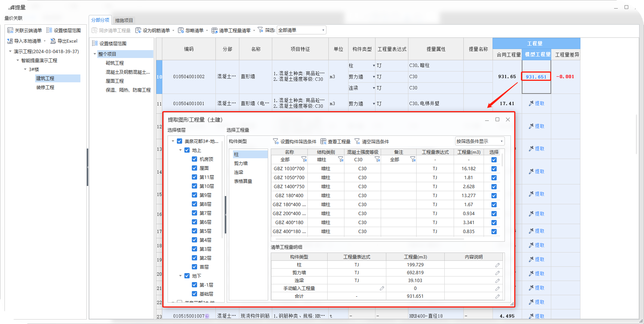Click the 查看工程量 icon
The image size is (644, 324).
323,141
